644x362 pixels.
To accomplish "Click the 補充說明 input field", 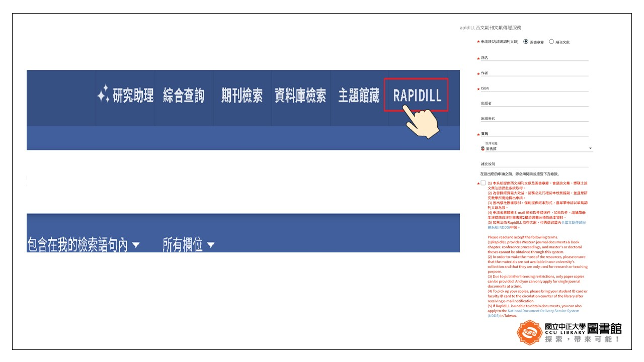I will pos(534,164).
